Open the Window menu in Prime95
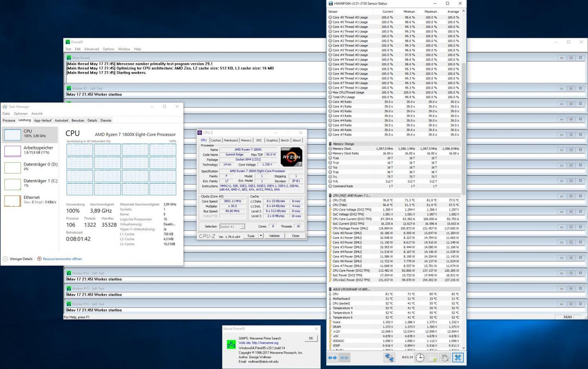 click(124, 49)
